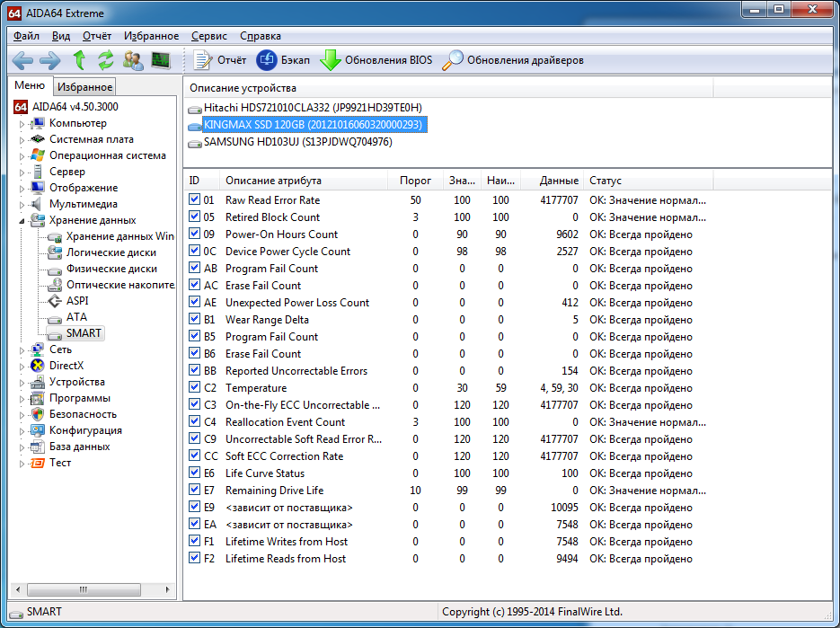Expand the Конфигурация node arrow

point(22,431)
